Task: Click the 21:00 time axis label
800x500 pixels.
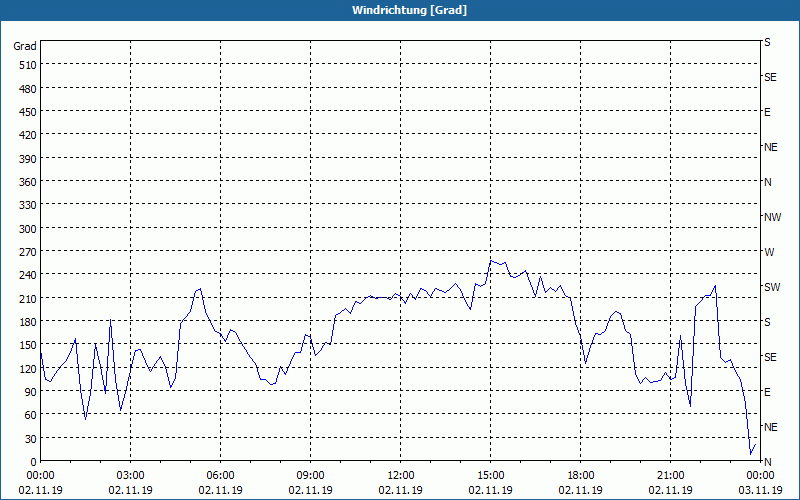Action: point(670,476)
